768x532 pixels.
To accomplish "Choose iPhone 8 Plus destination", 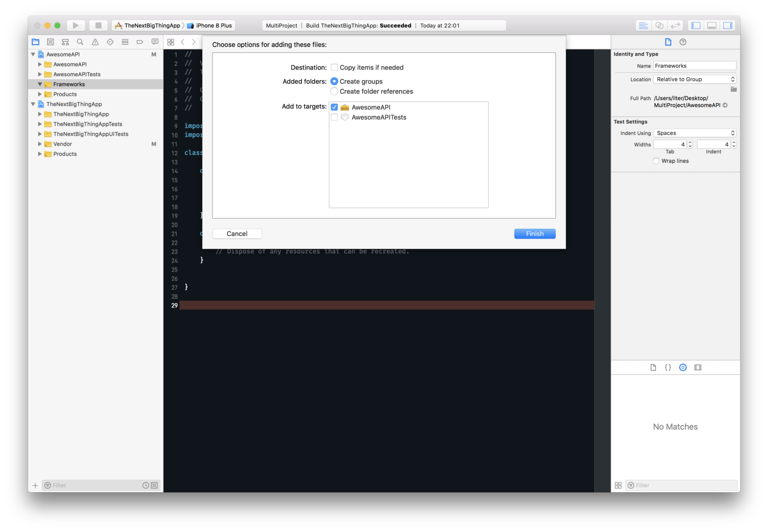I will pyautogui.click(x=210, y=25).
